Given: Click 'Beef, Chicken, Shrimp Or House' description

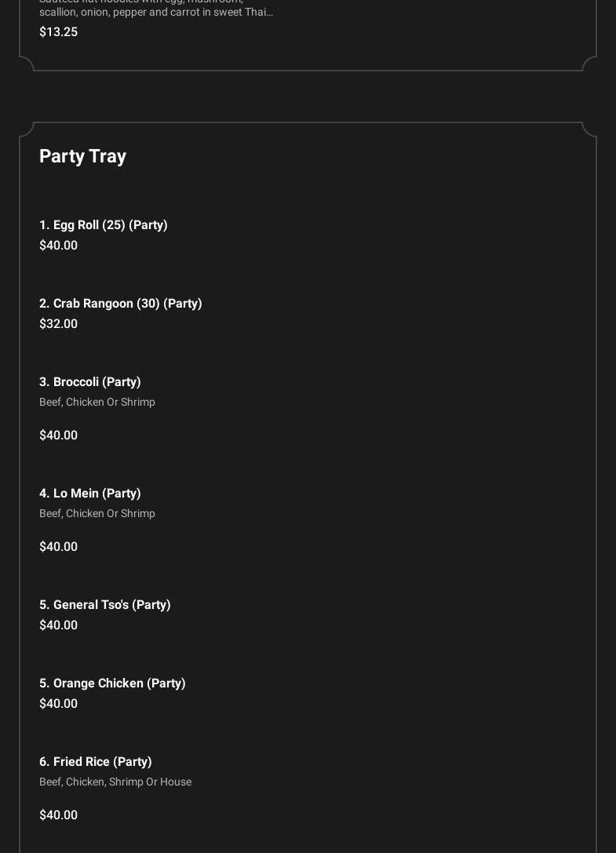Looking at the screenshot, I should [x=115, y=782].
